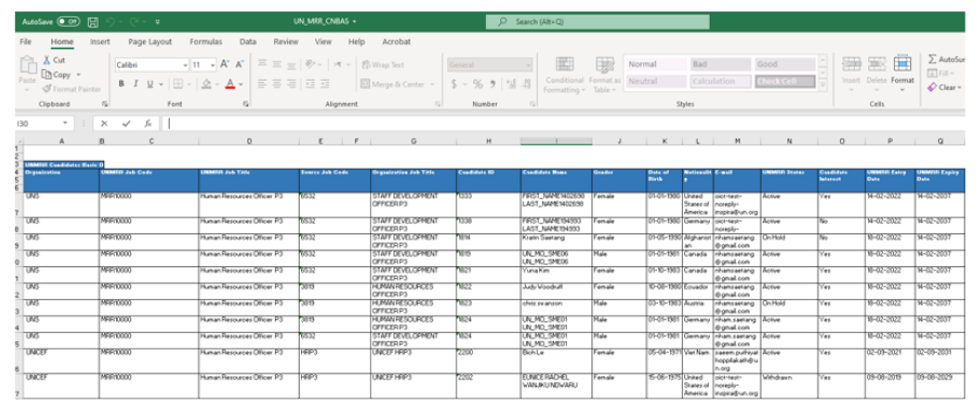978x409 pixels.
Task: Expand the font name dropdown Calibri
Action: tap(183, 64)
